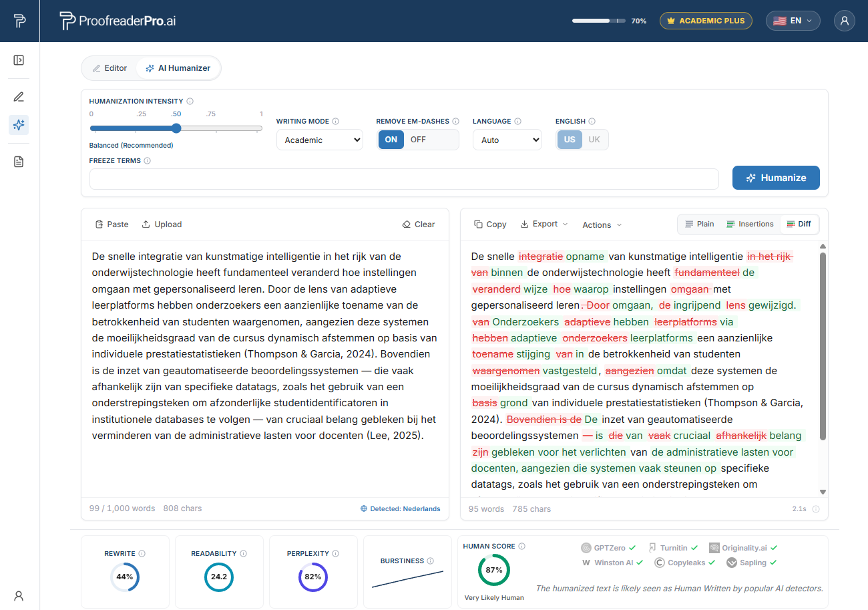868x610 pixels.
Task: Click the burstiness trend line chart
Action: [407, 579]
